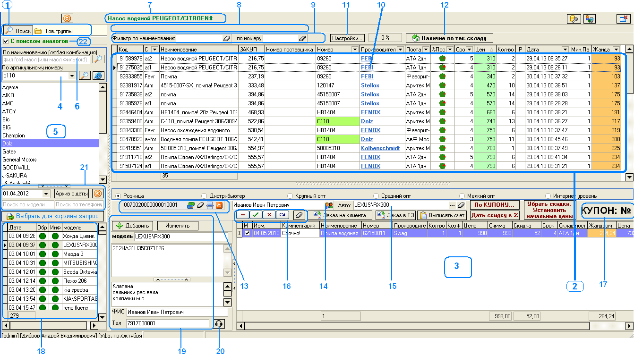Click the brand list scroll-down arrow
634x364 pixels.
tap(103, 179)
